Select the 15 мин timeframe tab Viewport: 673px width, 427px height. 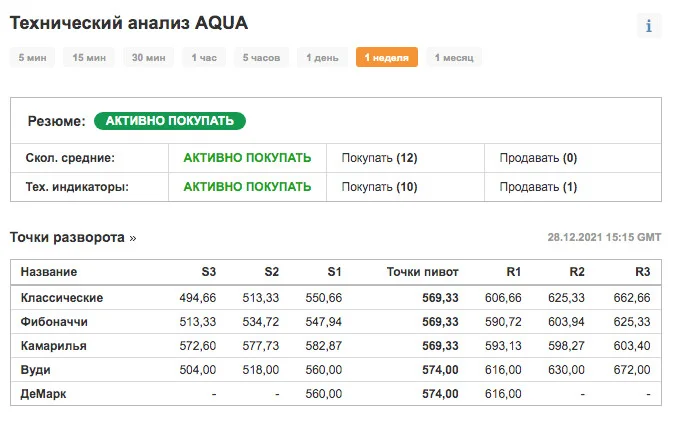point(89,58)
